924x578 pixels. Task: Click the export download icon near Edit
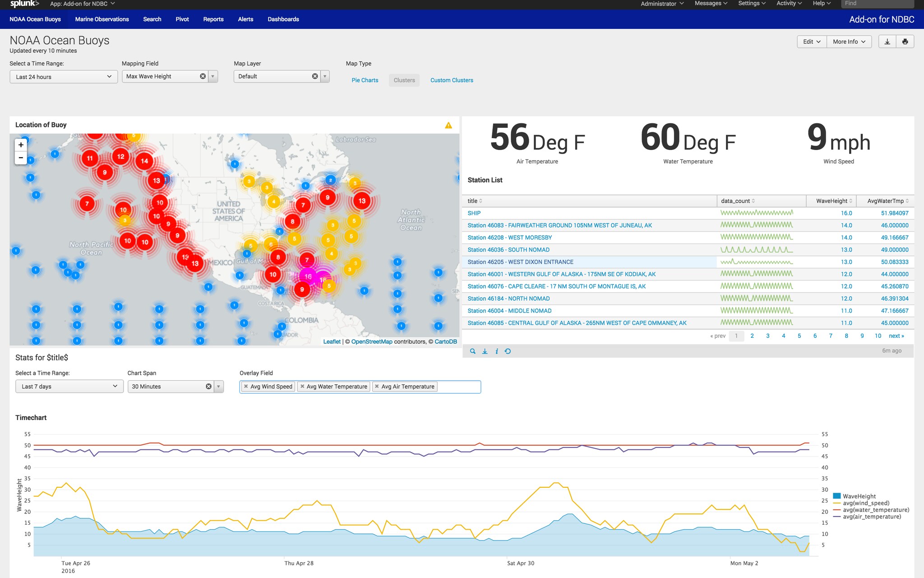[887, 42]
